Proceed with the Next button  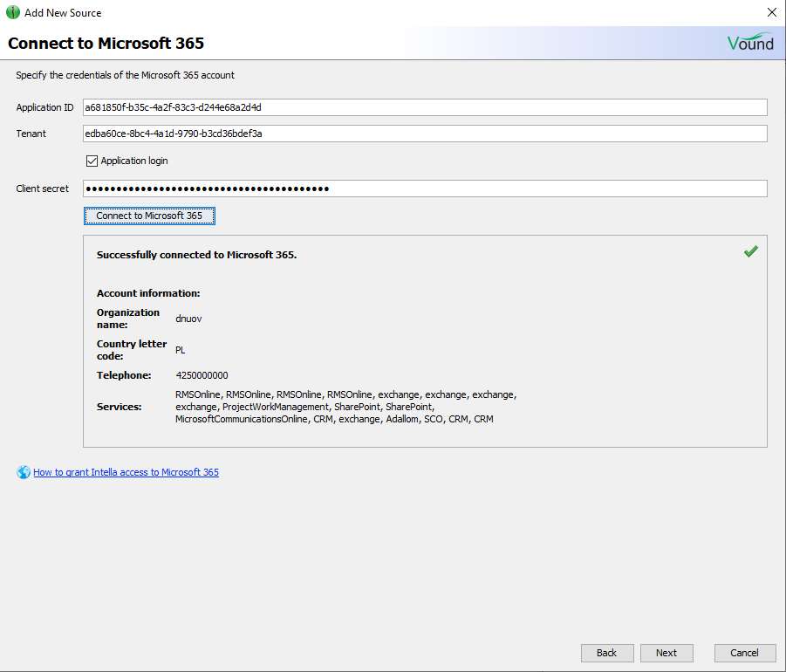pyautogui.click(x=666, y=653)
